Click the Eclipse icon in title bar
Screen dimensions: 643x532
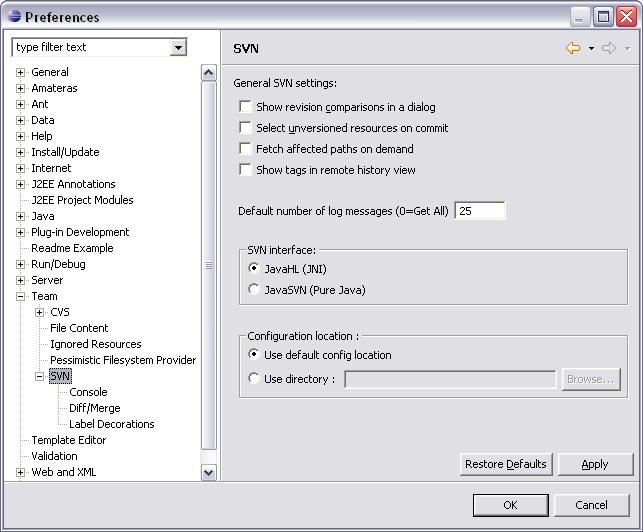[14, 16]
